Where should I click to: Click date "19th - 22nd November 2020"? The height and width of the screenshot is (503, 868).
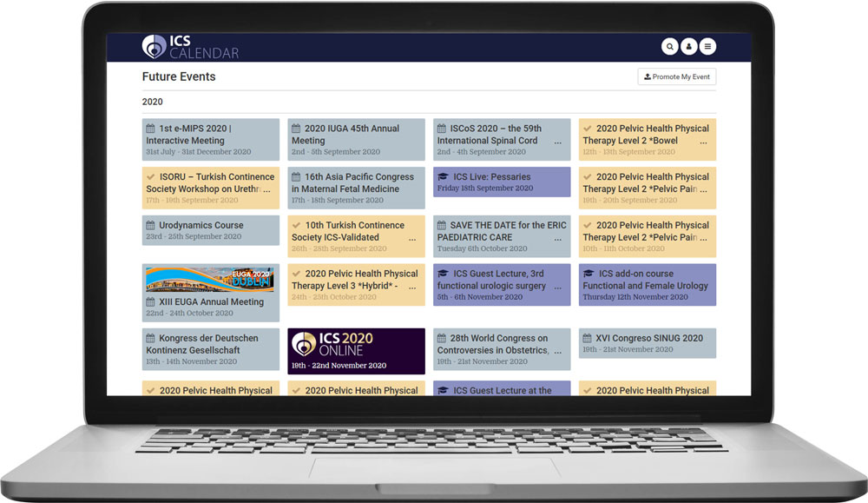339,366
